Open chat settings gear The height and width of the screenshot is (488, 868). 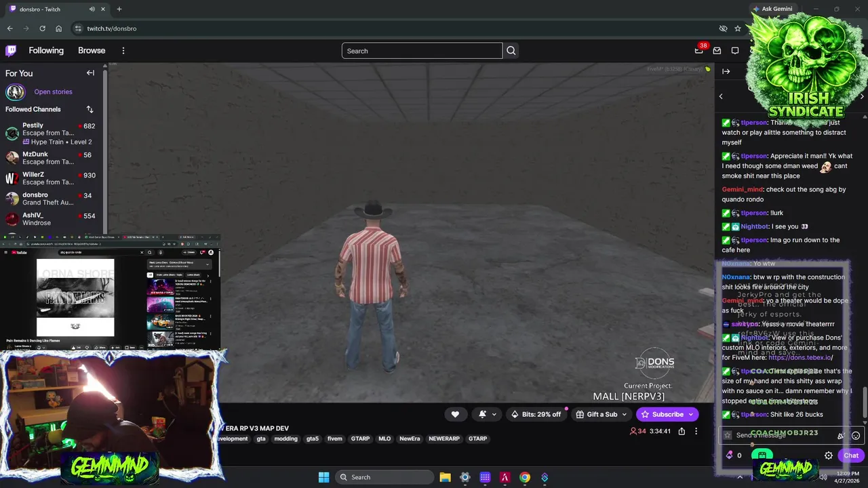point(829,455)
